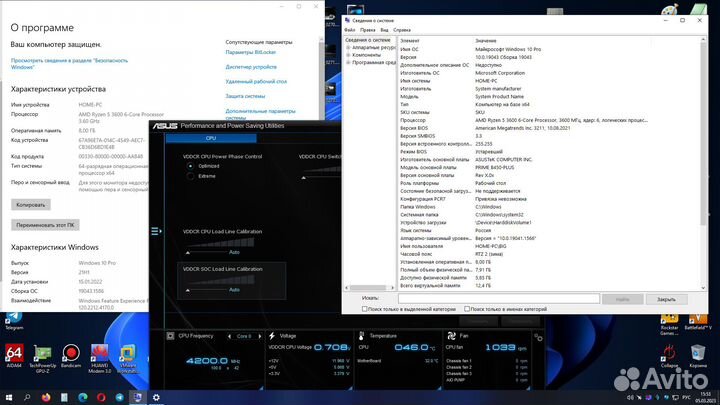The height and width of the screenshot is (405, 720).
Task: Open Файл menu in System Information
Action: click(350, 30)
